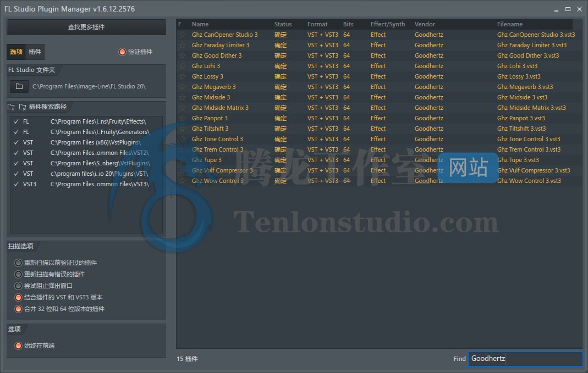Uncheck the Common Files\VST3 search path
The image size is (588, 373).
16,185
